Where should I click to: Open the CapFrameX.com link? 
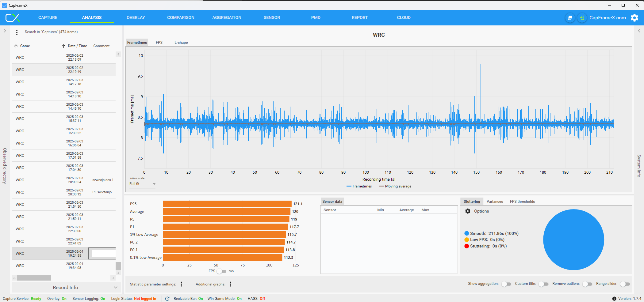tap(608, 18)
